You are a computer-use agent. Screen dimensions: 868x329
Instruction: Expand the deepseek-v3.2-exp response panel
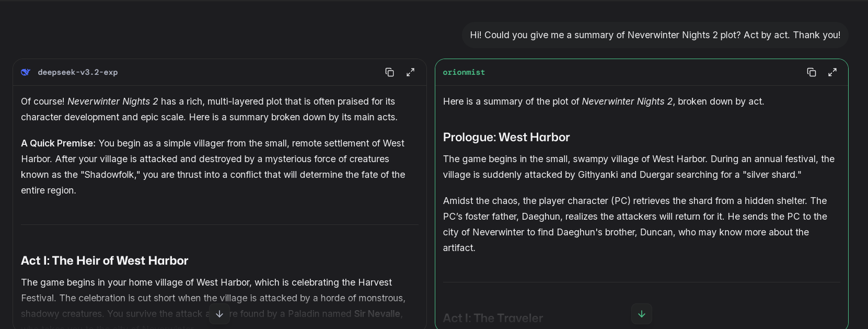coord(411,72)
